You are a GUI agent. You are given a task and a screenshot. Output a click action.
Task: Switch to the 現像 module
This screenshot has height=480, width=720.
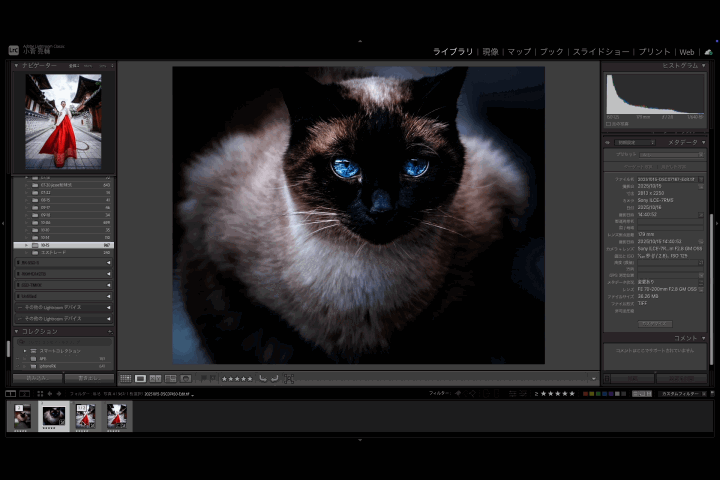tap(490, 52)
